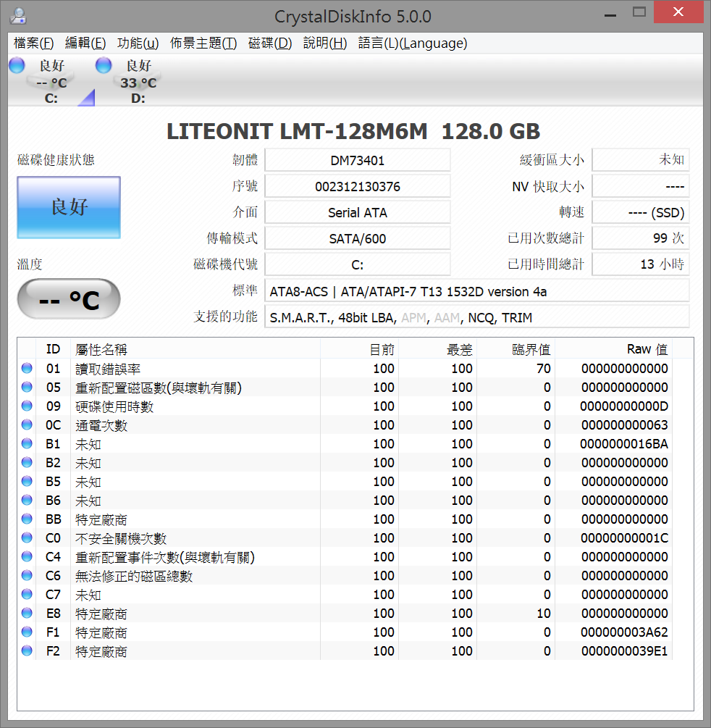This screenshot has width=711, height=728.
Task: Click status orb for attribute C0 不安全關機次數
Action: point(27,537)
